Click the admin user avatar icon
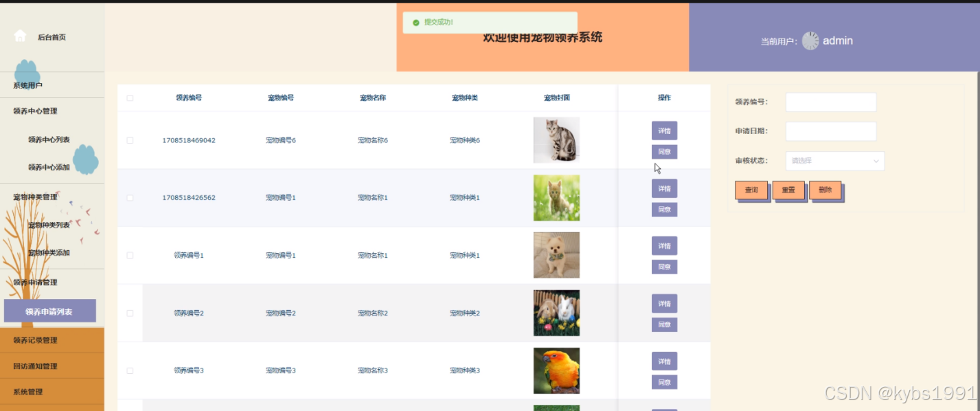Image resolution: width=980 pixels, height=411 pixels. tap(810, 41)
